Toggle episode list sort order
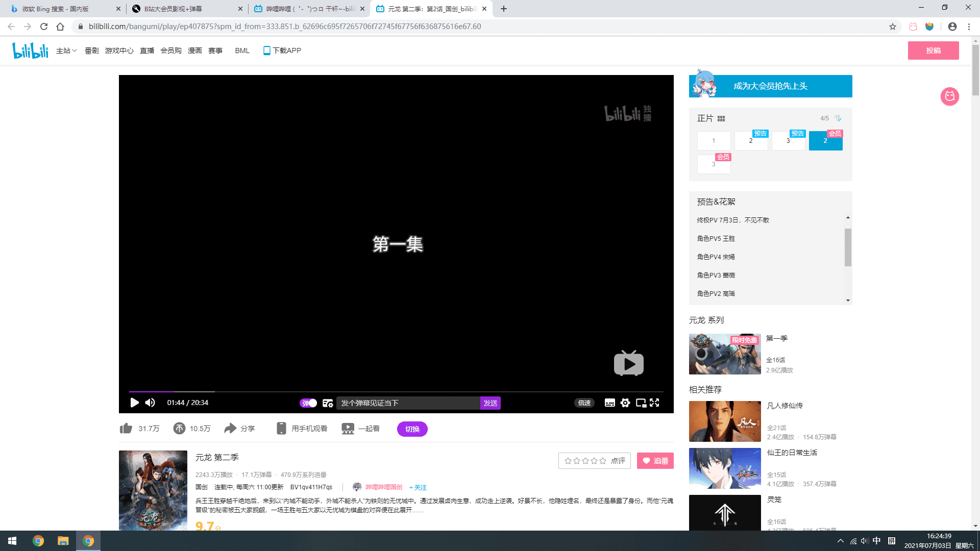This screenshot has width=980, height=551. point(838,118)
